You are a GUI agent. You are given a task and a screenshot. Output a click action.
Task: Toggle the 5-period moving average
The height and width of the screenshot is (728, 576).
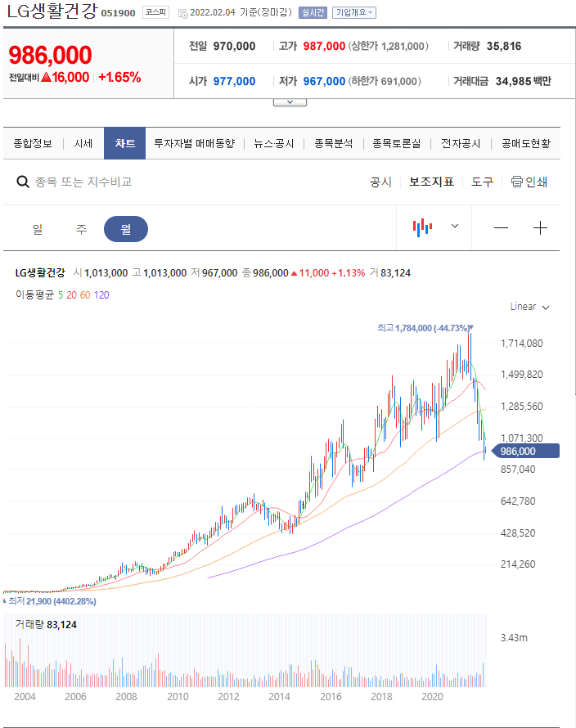coord(61,294)
